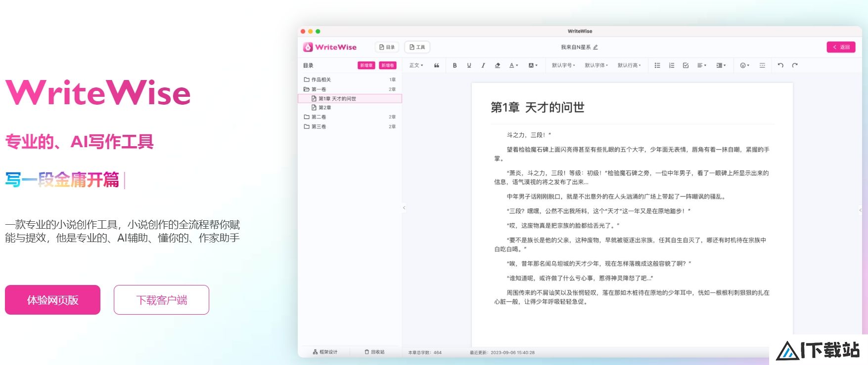Open the 默认字体 font family dropdown
The image size is (868, 365).
596,65
